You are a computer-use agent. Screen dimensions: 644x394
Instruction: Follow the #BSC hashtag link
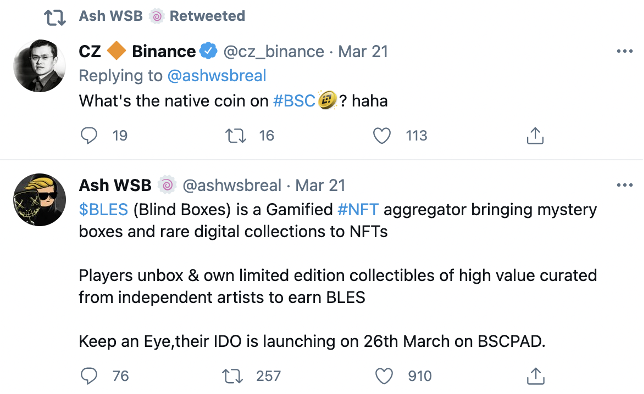point(294,101)
